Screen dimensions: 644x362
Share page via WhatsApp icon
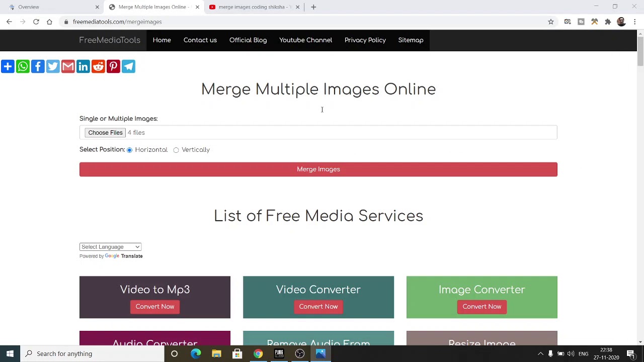(x=23, y=66)
